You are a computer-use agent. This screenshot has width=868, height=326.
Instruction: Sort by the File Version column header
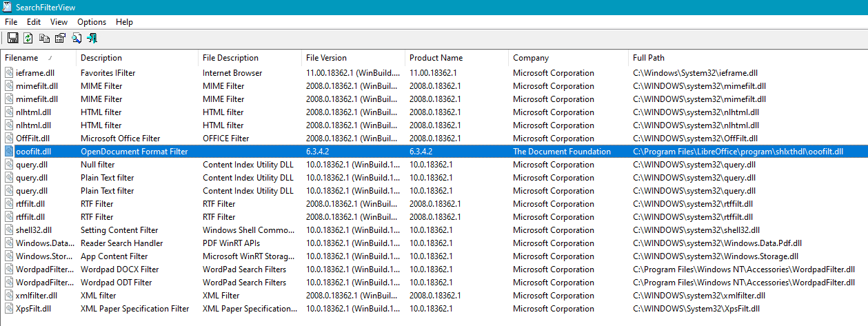tap(326, 58)
